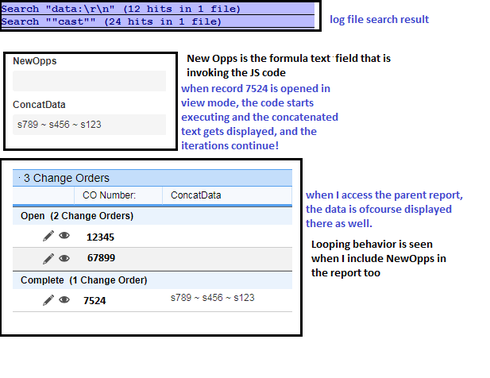This screenshot has height=378, width=490.
Task: Collapse the Open (2 Change Orders) group
Action: tap(77, 216)
